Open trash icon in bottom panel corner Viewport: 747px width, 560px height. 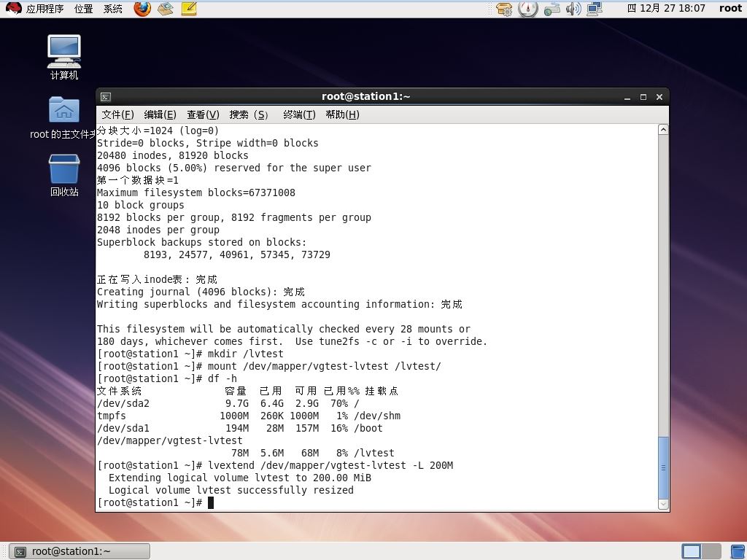pyautogui.click(x=738, y=551)
